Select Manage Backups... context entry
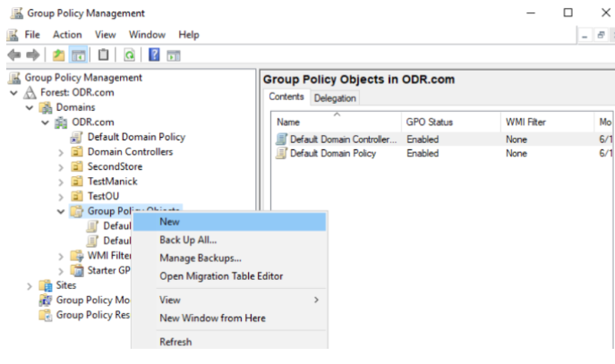This screenshot has height=364, width=615. tap(229, 258)
